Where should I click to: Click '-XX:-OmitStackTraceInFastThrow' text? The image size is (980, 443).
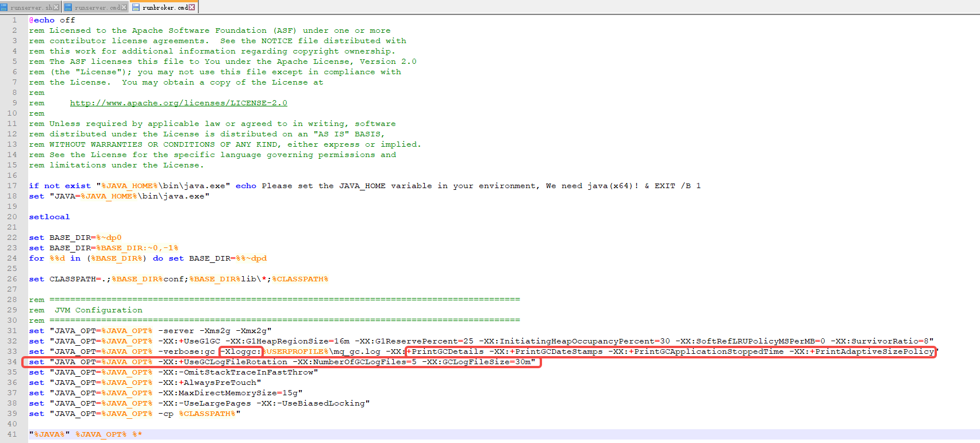[236, 372]
